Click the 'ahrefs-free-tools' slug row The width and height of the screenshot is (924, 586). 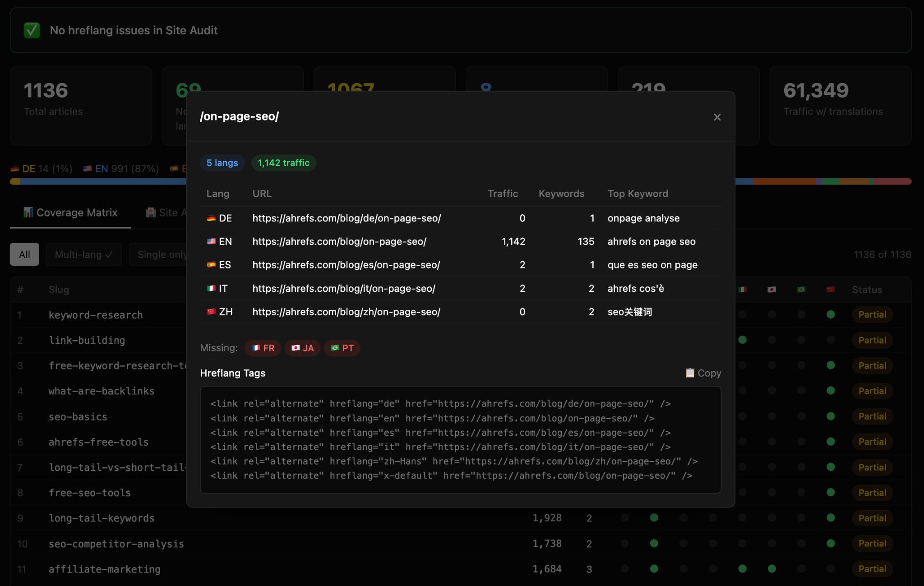(98, 442)
